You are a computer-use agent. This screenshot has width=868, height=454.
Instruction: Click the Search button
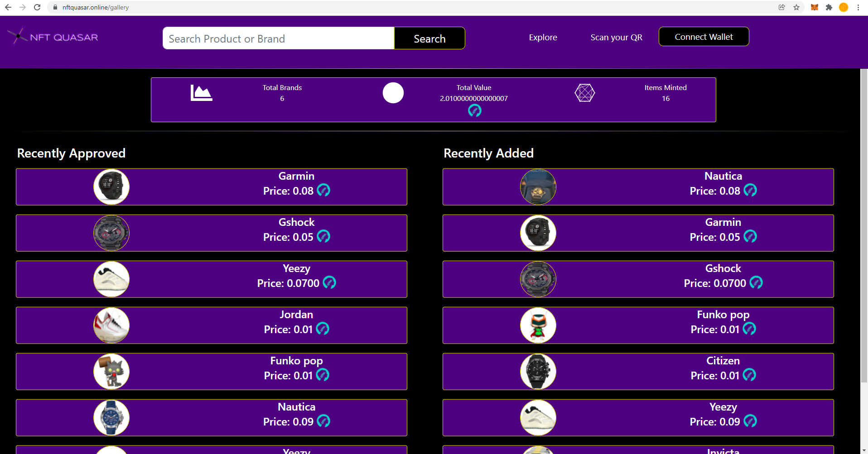(429, 38)
